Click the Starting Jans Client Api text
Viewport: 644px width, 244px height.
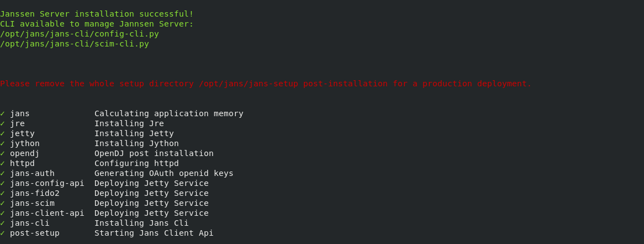coord(154,233)
